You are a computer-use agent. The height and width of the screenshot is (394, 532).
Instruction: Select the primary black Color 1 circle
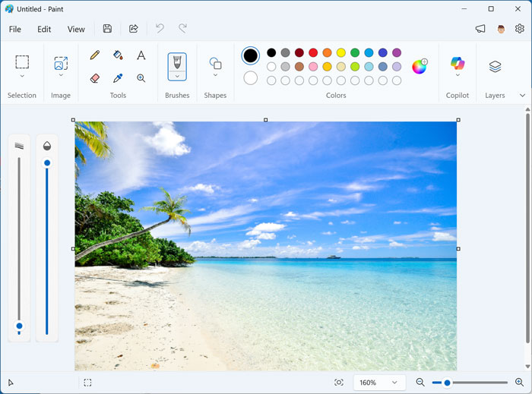[250, 55]
